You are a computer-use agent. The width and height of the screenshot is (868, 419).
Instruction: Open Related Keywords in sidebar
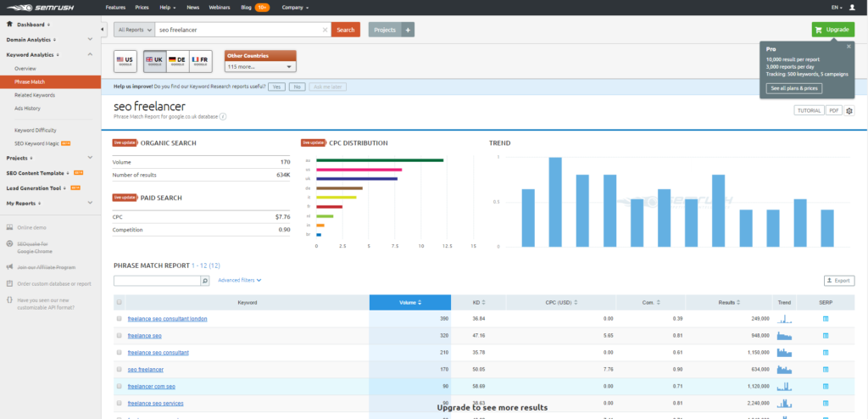coord(35,95)
